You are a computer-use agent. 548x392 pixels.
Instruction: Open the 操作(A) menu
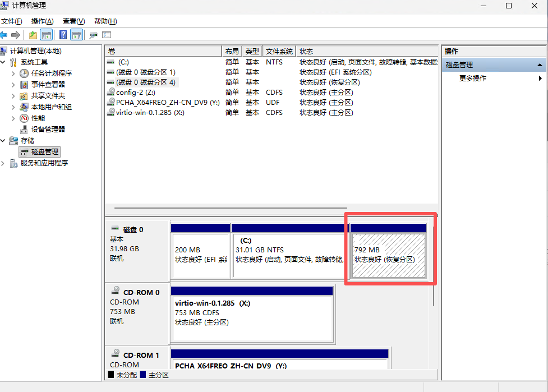point(42,21)
